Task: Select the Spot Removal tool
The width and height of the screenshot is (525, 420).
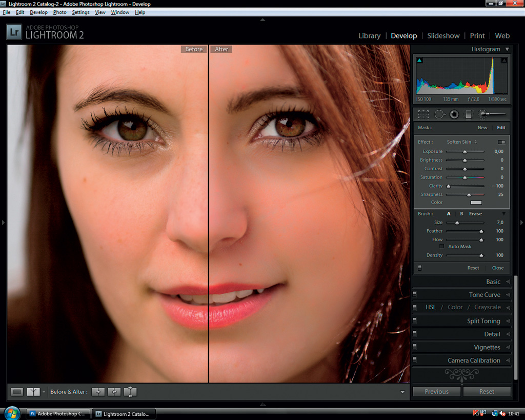Action: coord(439,114)
